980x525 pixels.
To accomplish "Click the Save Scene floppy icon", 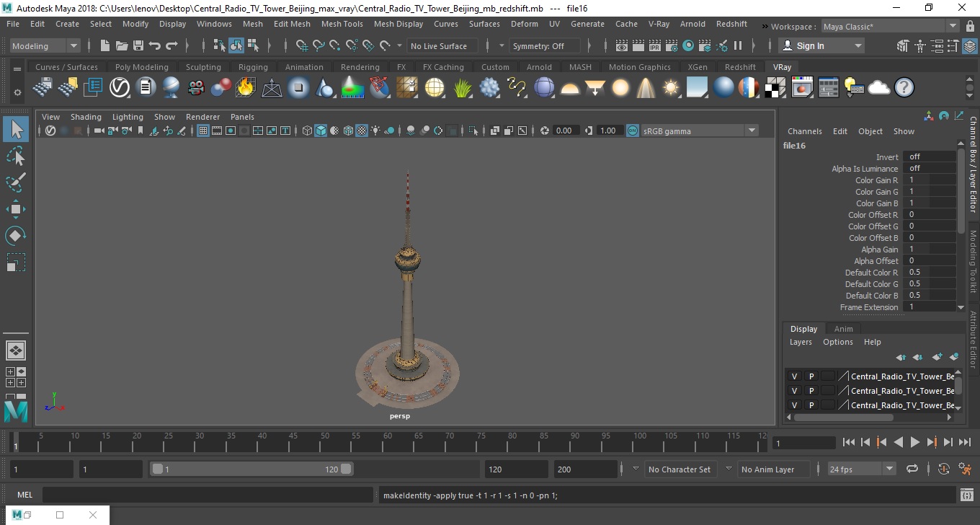I will [138, 45].
